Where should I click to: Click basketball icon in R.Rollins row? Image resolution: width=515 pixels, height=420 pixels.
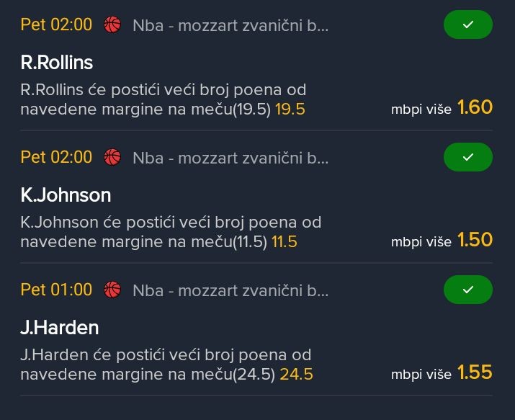pyautogui.click(x=112, y=25)
